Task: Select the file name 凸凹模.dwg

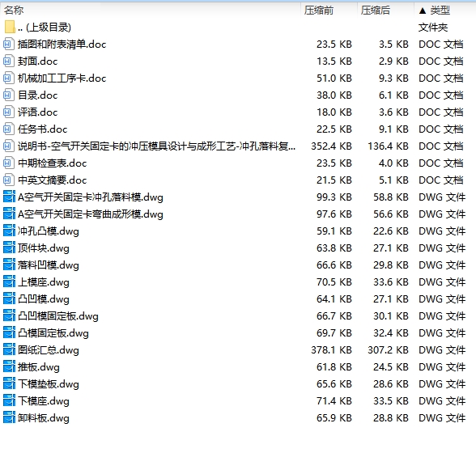Action: click(x=44, y=299)
